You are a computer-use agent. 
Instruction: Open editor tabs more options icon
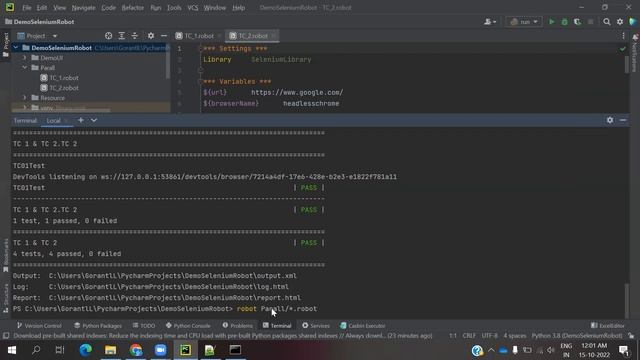click(623, 36)
